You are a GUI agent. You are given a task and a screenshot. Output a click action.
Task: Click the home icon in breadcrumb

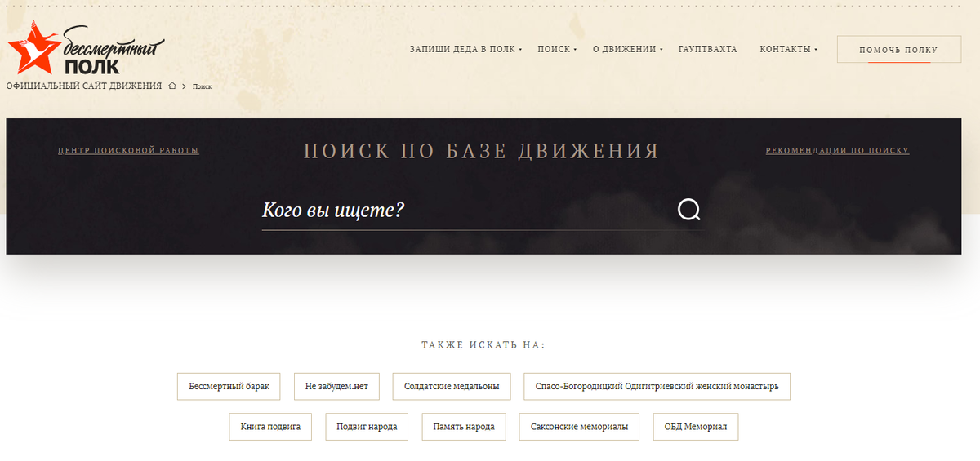tap(172, 86)
